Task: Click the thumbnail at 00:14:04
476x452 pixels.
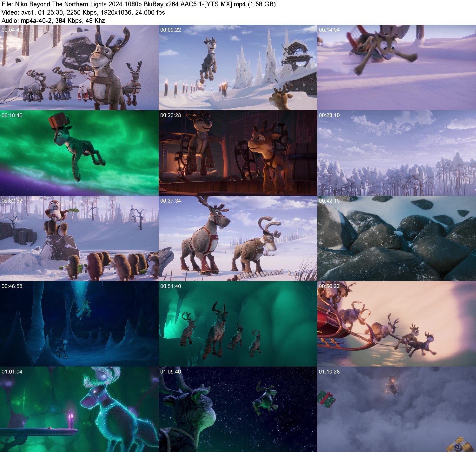Action: tap(397, 68)
